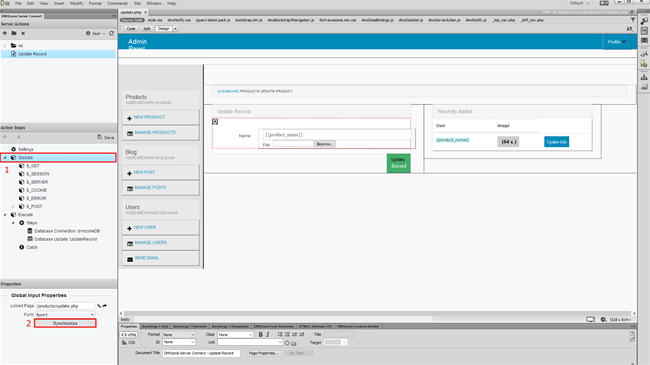
Task: Click the Bold formatting icon
Action: pyautogui.click(x=260, y=334)
